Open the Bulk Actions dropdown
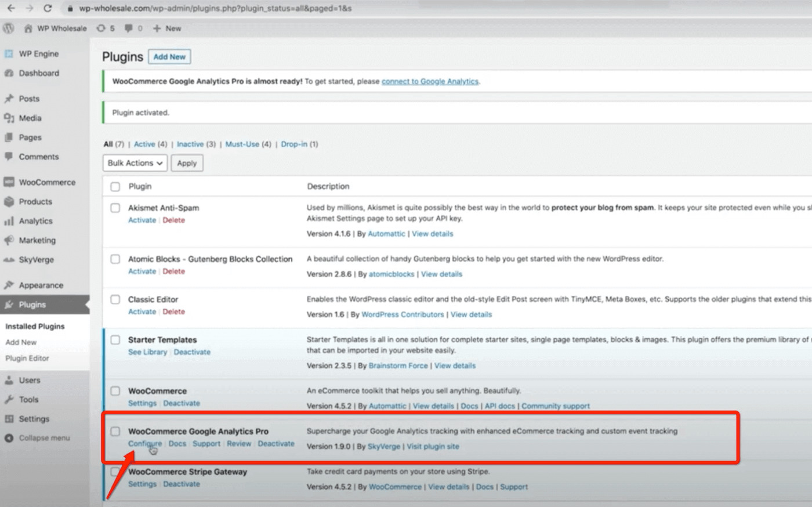The image size is (812, 507). 135,163
